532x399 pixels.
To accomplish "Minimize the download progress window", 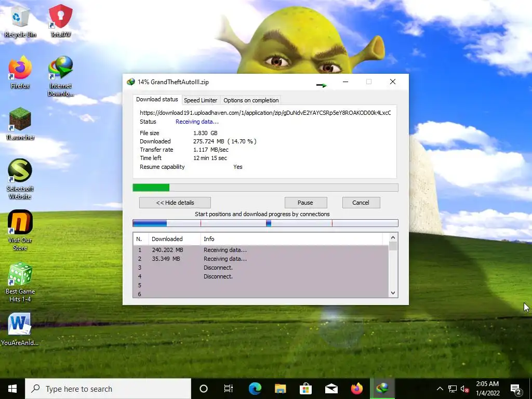I will (345, 82).
